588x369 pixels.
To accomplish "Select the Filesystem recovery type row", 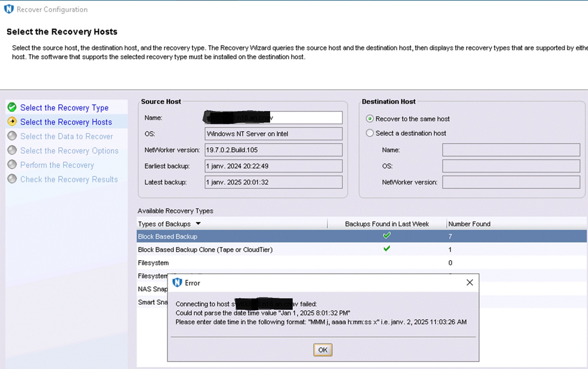I will (x=229, y=263).
